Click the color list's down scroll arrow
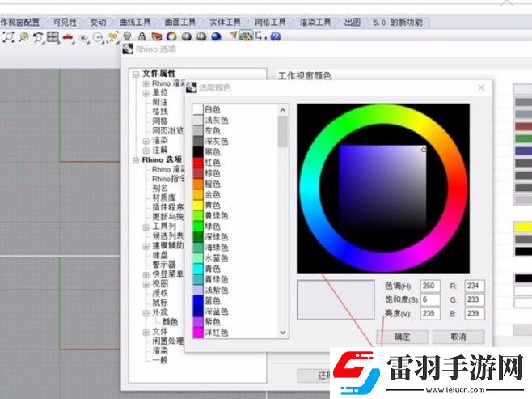Screen dimensions: 532x399 click(283, 333)
